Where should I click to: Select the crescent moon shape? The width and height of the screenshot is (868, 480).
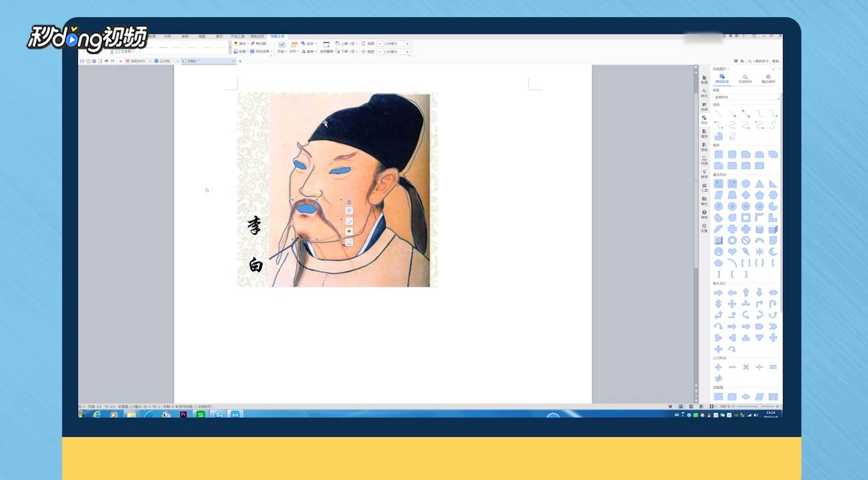pos(773,252)
